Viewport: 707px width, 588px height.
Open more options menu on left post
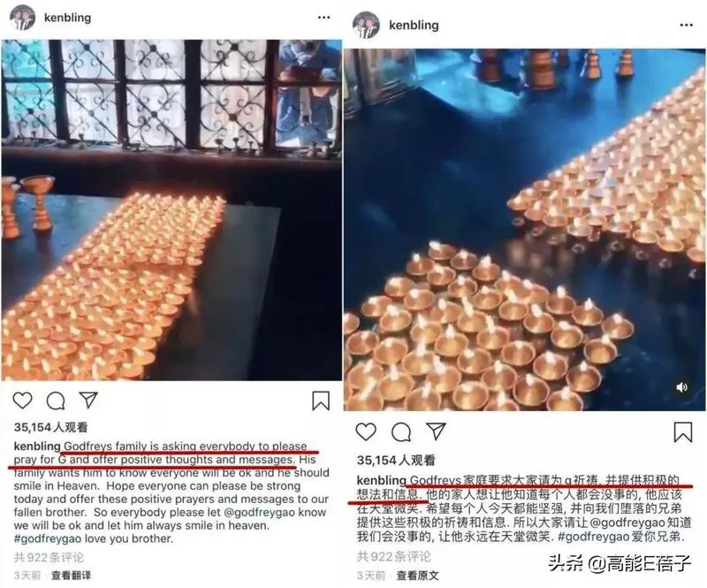tap(323, 18)
